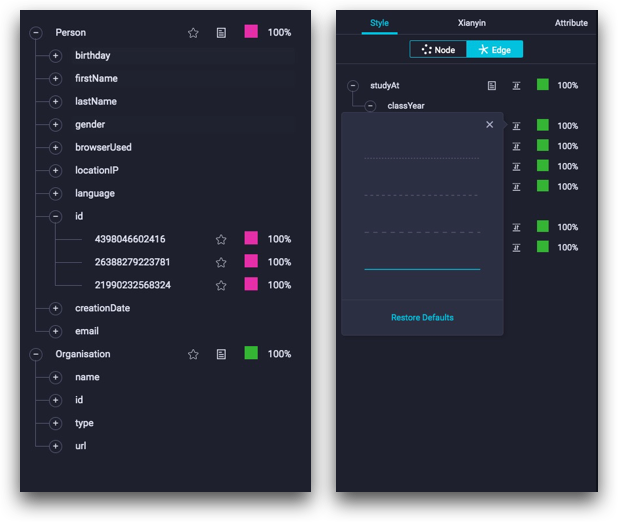Close the line style popup
Viewport: 618px width, 522px height.
[490, 125]
